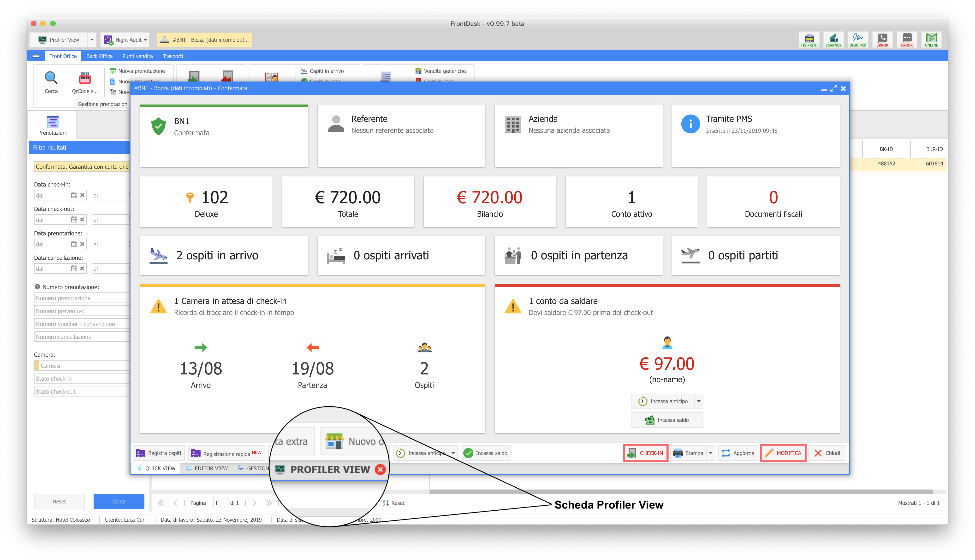The width and height of the screenshot is (975, 560).
Task: Expand the Stampa options arrow
Action: 711,453
